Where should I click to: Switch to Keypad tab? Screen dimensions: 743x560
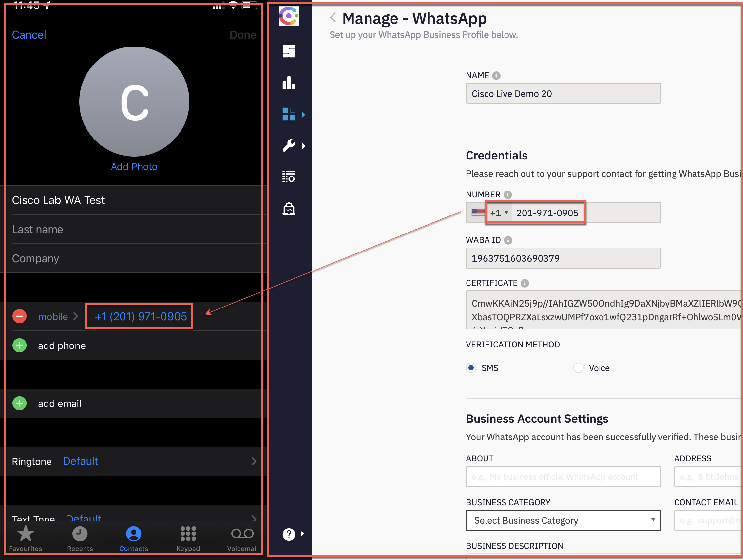[188, 538]
